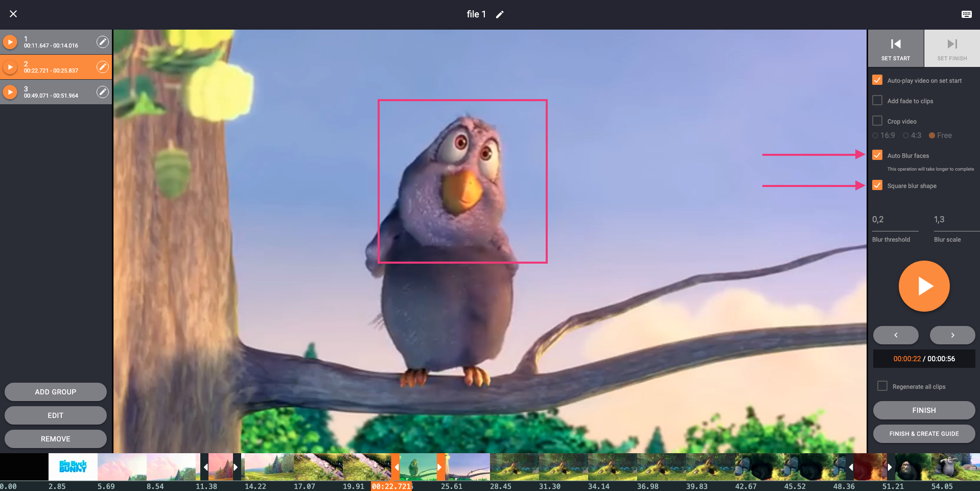The width and height of the screenshot is (980, 491).
Task: Click the 00:22.721 current time marker
Action: (392, 486)
